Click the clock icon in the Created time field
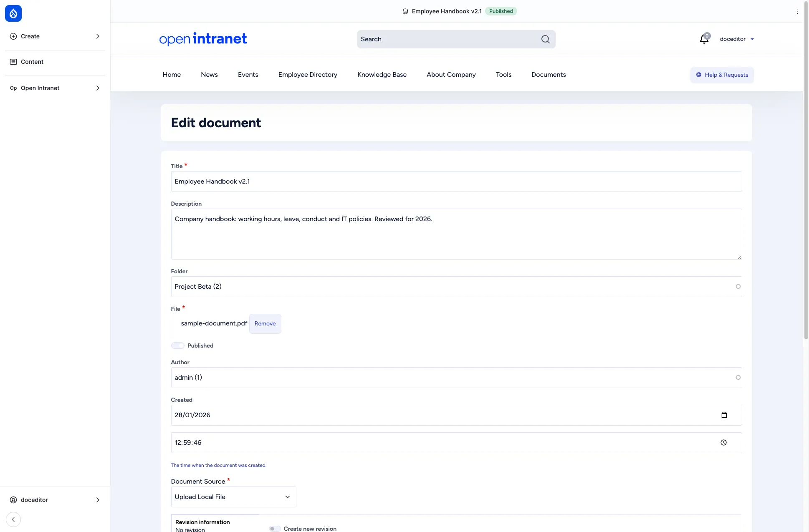809x532 pixels. point(724,443)
